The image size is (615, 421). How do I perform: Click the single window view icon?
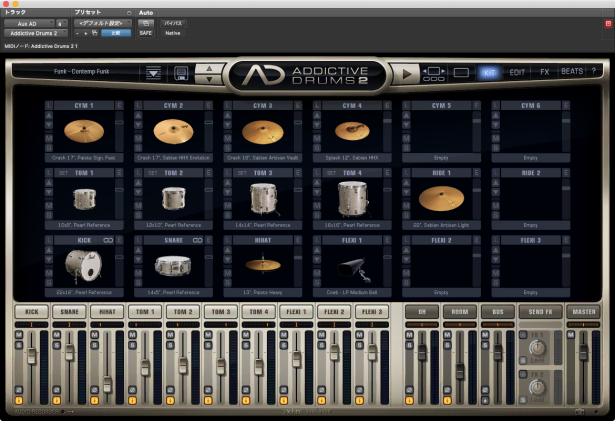tap(461, 73)
